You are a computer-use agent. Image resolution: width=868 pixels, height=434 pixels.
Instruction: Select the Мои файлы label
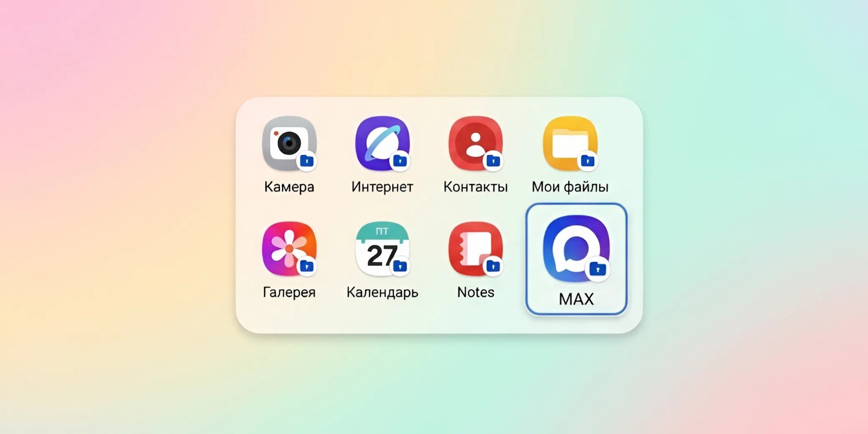click(x=570, y=187)
